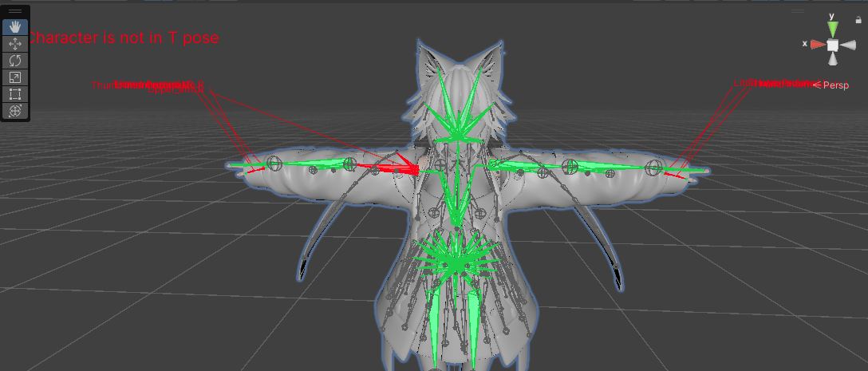Click the red X axis cone on gizmo
The width and height of the screenshot is (868, 371).
[818, 45]
